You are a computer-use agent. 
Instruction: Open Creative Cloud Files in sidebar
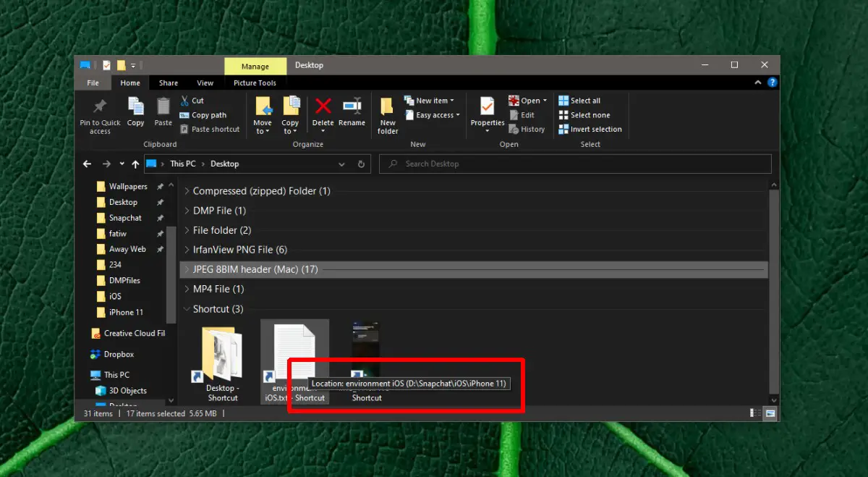[128, 333]
